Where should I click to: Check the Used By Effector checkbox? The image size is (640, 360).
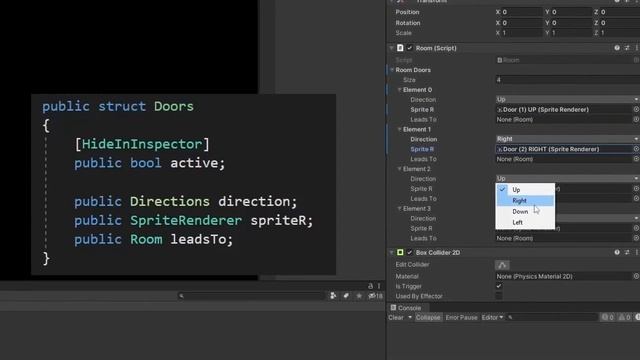499,296
